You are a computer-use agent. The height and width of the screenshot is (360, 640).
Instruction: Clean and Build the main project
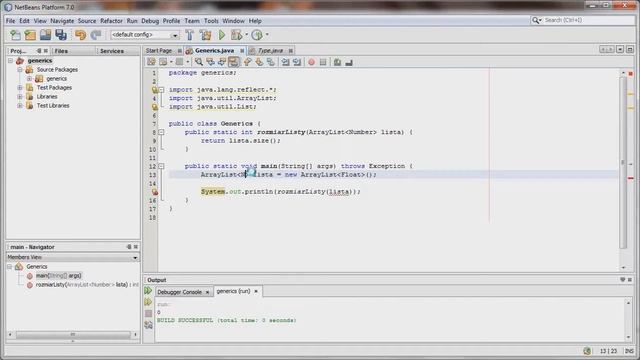[205, 35]
